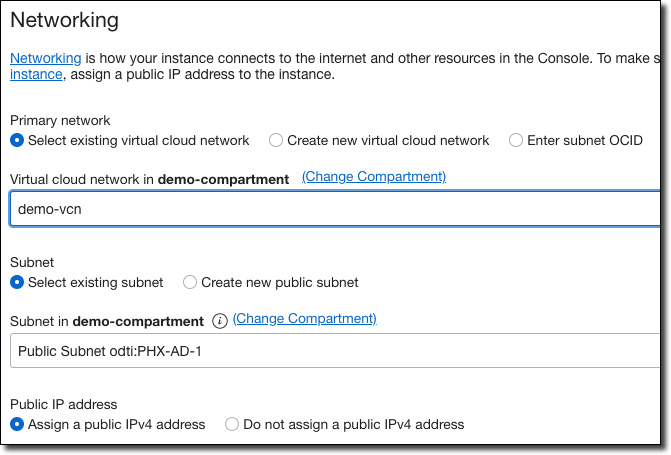Viewport: 671px width, 455px height.
Task: Click Change Compartment for virtual cloud network
Action: click(x=374, y=177)
